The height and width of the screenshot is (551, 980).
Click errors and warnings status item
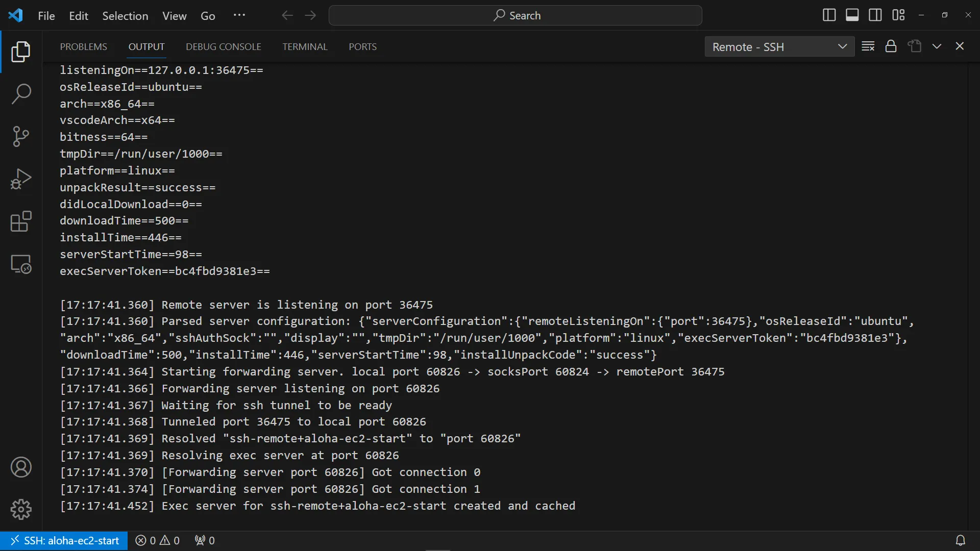pos(157,540)
